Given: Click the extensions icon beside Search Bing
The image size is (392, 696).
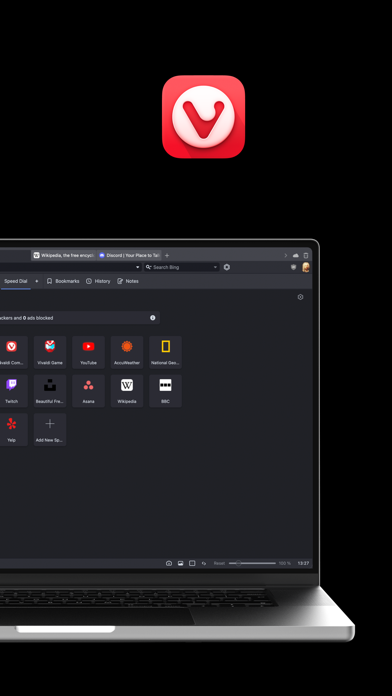Looking at the screenshot, I should click(x=227, y=267).
